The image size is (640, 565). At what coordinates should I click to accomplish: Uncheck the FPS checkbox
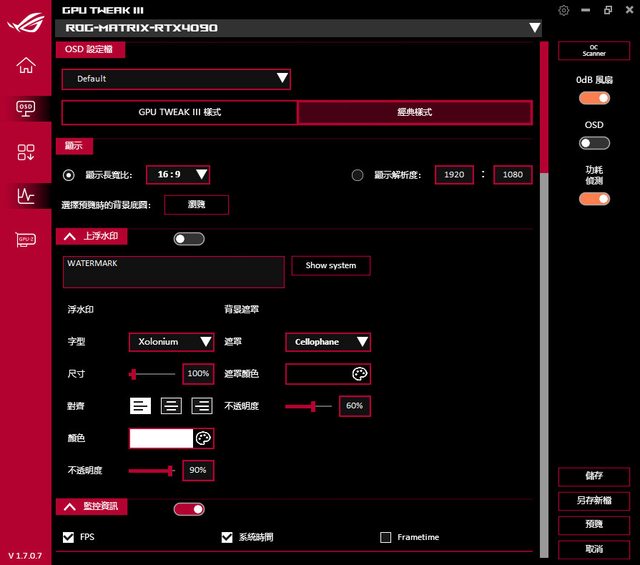[68, 537]
